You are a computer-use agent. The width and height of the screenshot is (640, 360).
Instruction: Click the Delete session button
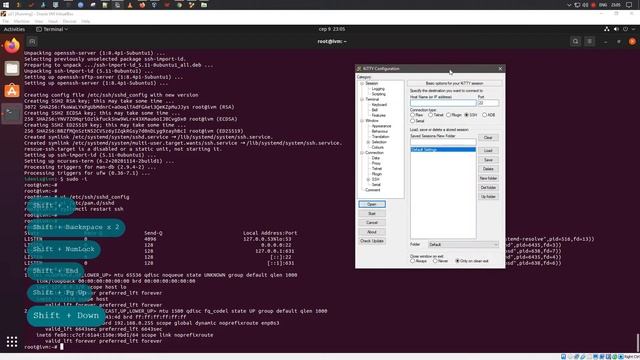tap(488, 169)
